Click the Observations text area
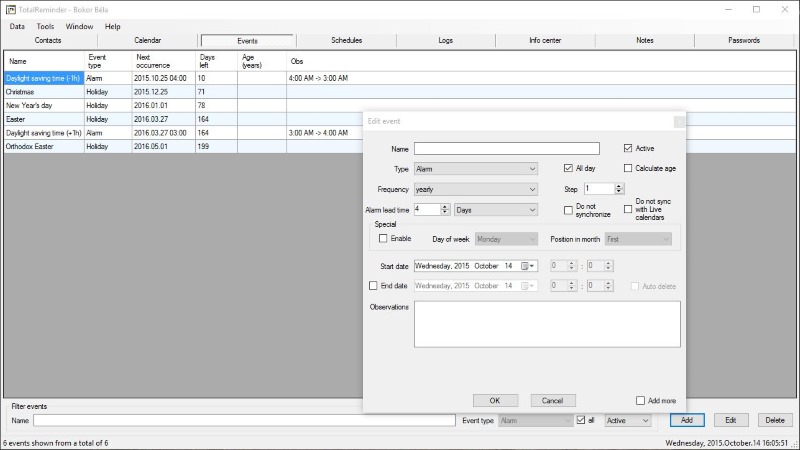Viewport: 800px width, 450px height. [x=547, y=324]
